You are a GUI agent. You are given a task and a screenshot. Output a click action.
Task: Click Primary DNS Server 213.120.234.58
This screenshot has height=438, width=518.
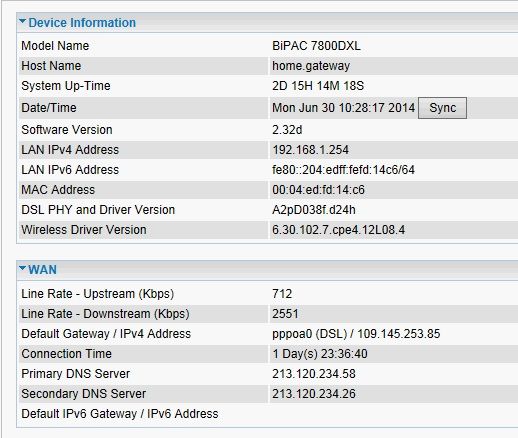(x=314, y=374)
